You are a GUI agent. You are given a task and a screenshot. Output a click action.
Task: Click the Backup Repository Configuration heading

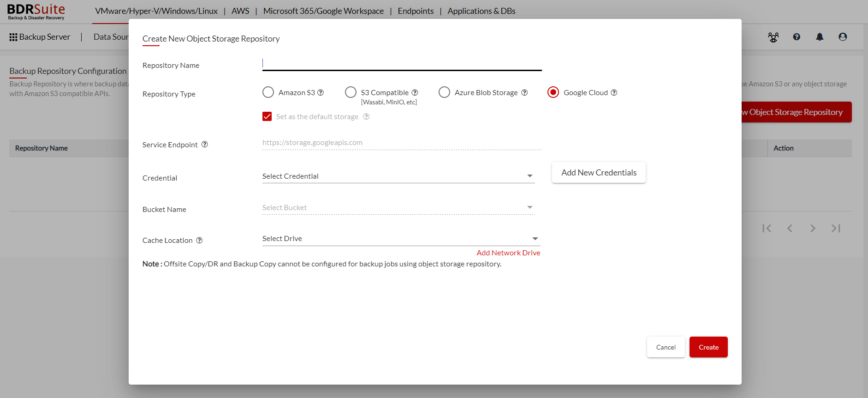[68, 71]
